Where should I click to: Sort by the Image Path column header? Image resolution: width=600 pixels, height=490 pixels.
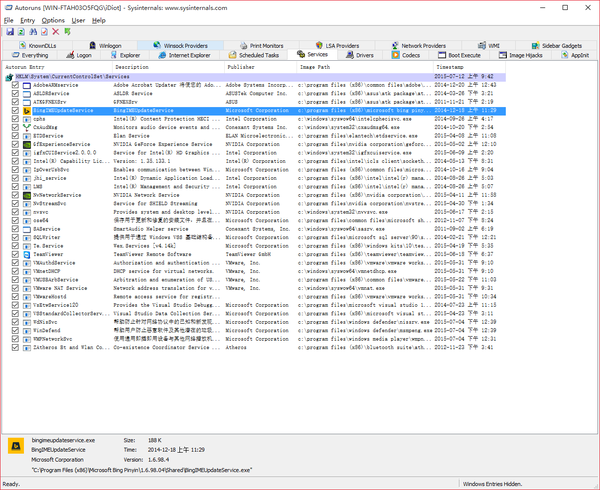coord(365,67)
